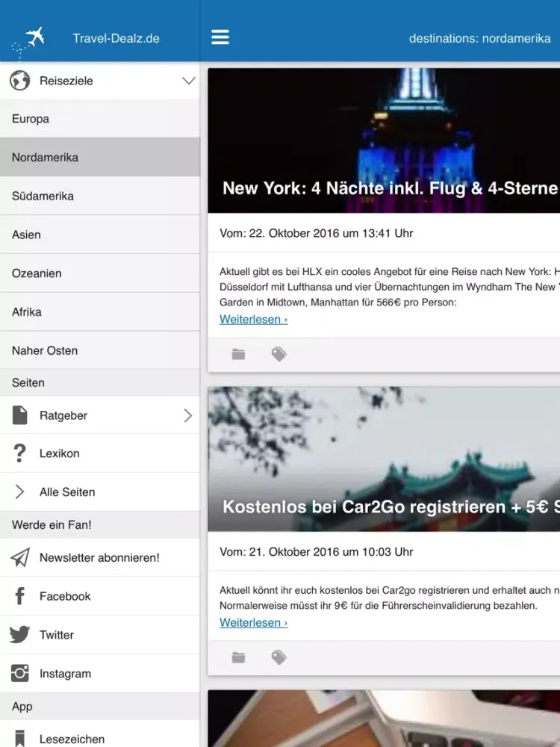Click the 'Seiten' section header
Viewport: 560px width, 747px height.
tap(100, 382)
